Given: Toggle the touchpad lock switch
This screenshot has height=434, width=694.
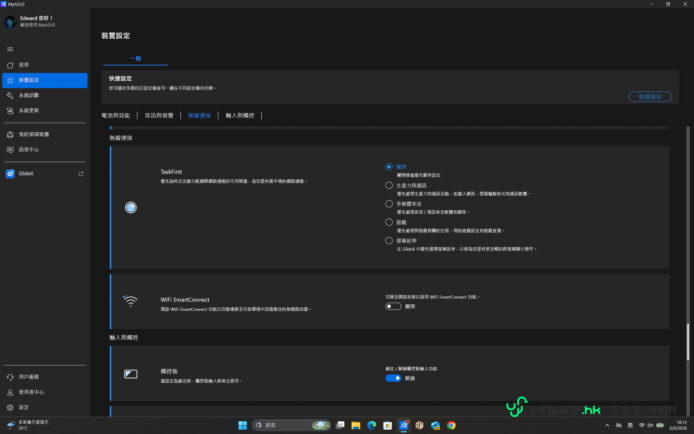Looking at the screenshot, I should (393, 378).
